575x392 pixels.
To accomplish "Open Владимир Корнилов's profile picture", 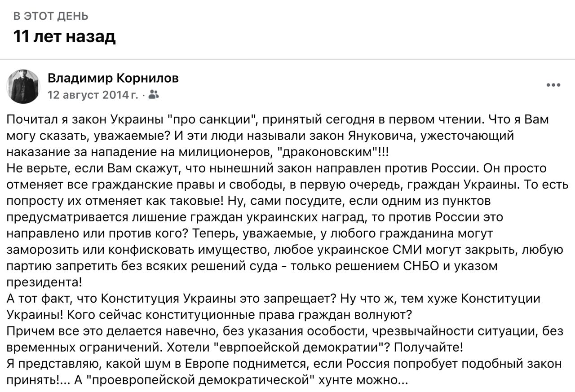I will click(x=23, y=86).
